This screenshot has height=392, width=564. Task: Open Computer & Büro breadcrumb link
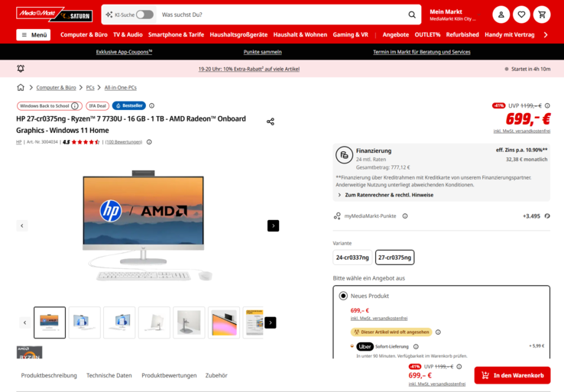coord(56,87)
